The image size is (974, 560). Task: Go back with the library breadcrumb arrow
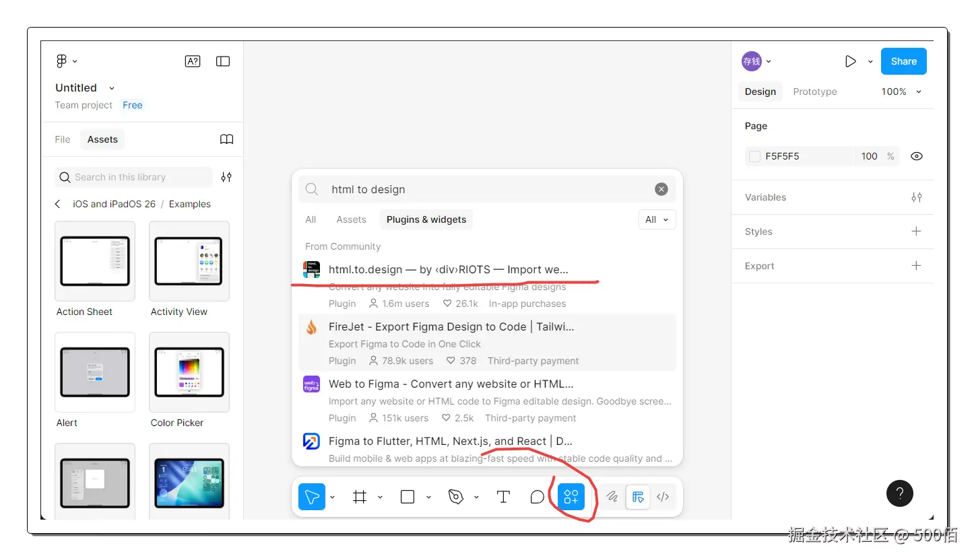58,204
